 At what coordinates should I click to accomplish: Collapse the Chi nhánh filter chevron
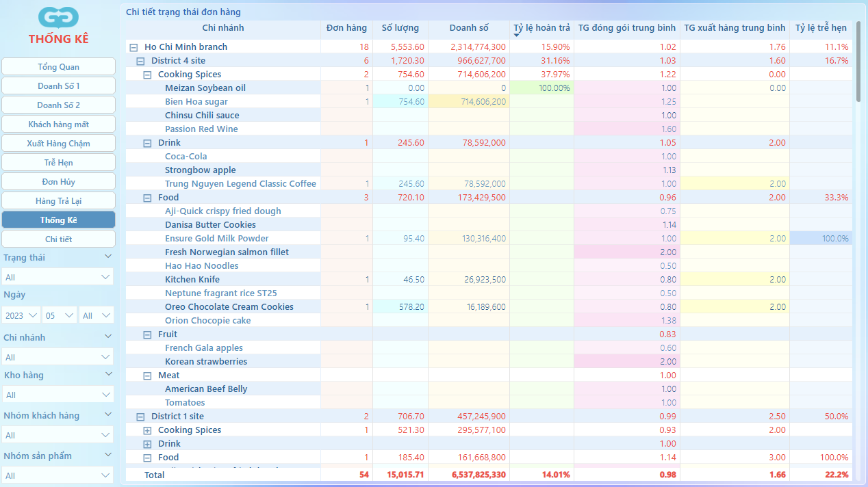pos(107,337)
